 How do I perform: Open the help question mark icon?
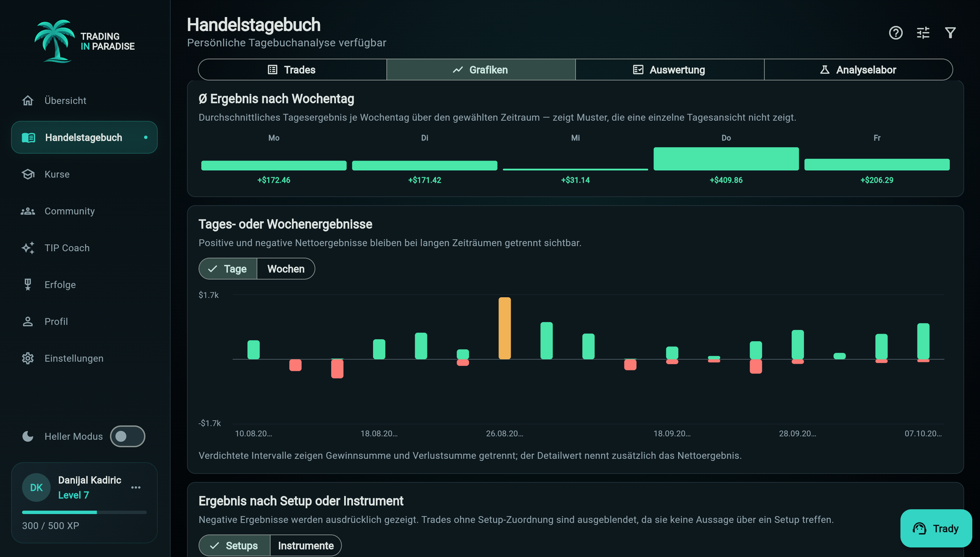pyautogui.click(x=895, y=33)
